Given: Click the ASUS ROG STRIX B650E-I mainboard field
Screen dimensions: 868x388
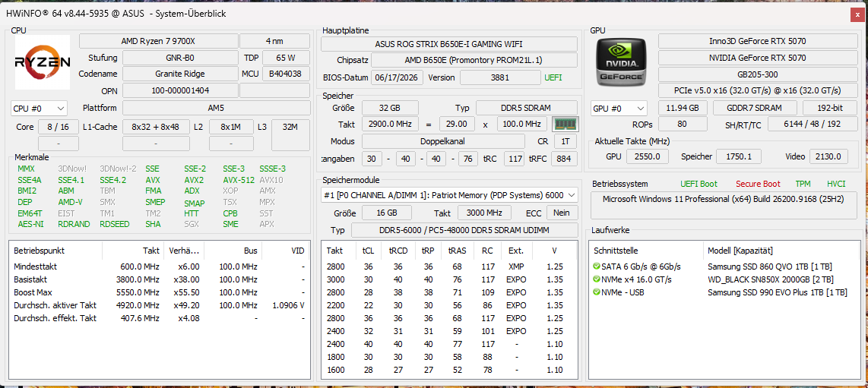Looking at the screenshot, I should (449, 44).
